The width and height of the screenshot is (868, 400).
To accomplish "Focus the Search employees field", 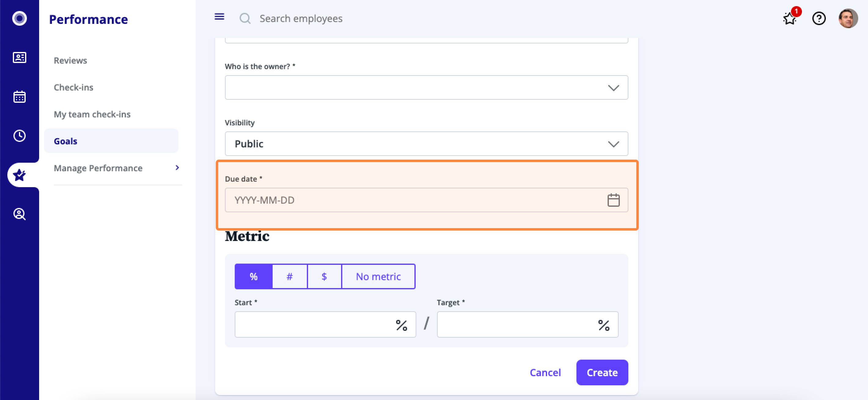I will (301, 19).
